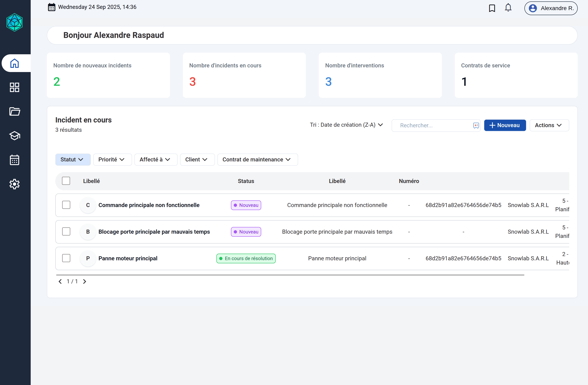588x385 pixels.
Task: Toggle the select-all checkbox in the table header
Action: [x=66, y=181]
